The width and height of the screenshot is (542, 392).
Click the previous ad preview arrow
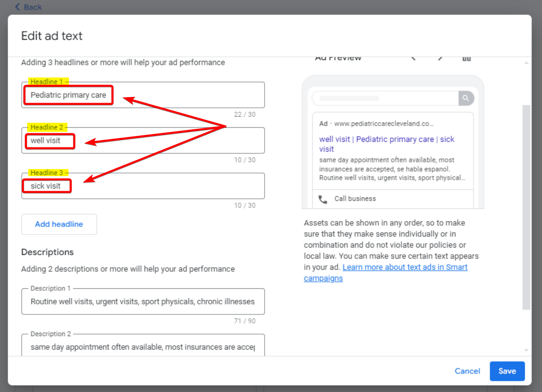point(414,58)
